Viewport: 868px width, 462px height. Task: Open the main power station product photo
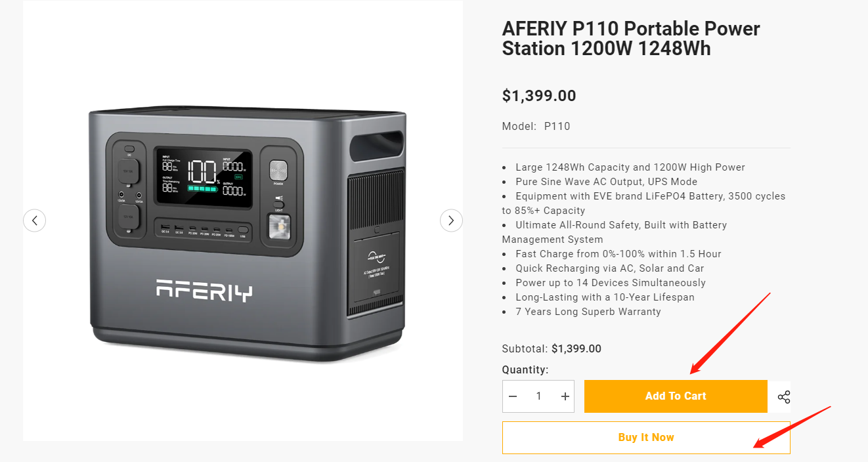pos(248,233)
